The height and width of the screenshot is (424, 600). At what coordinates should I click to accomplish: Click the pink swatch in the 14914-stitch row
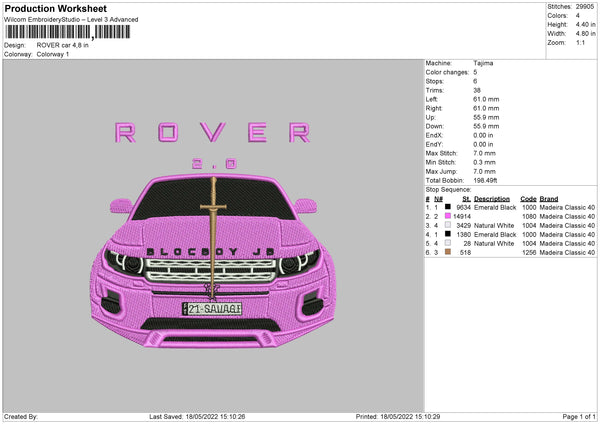point(448,216)
